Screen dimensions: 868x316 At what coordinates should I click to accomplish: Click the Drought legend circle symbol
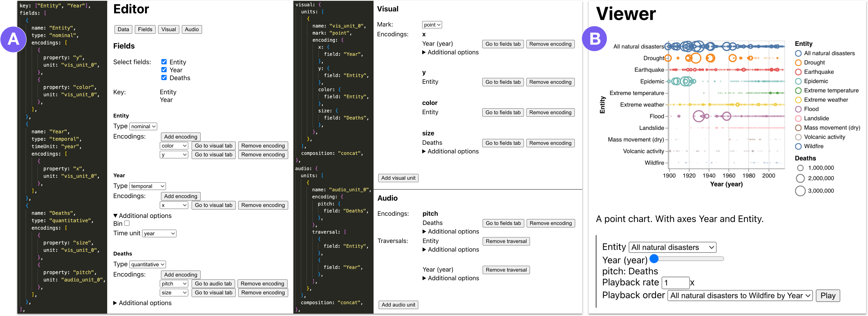798,63
